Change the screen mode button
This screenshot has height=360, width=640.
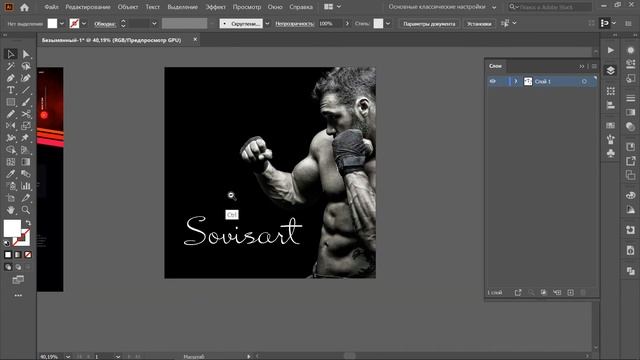pos(18,280)
